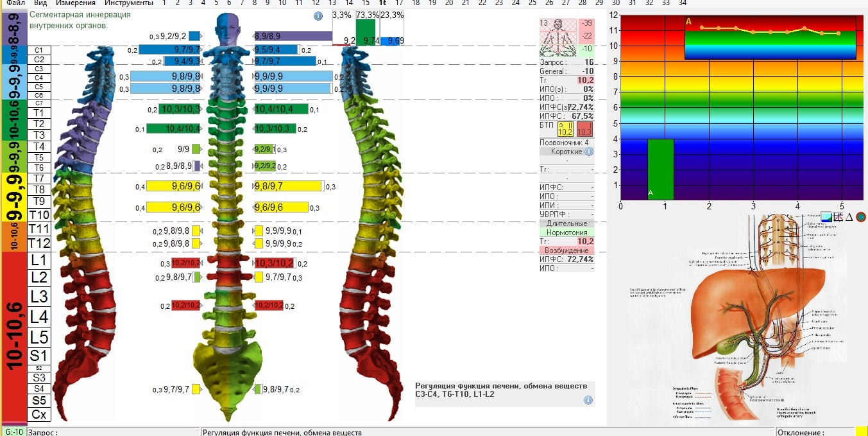Click the head icon atop the central spine

point(228,29)
